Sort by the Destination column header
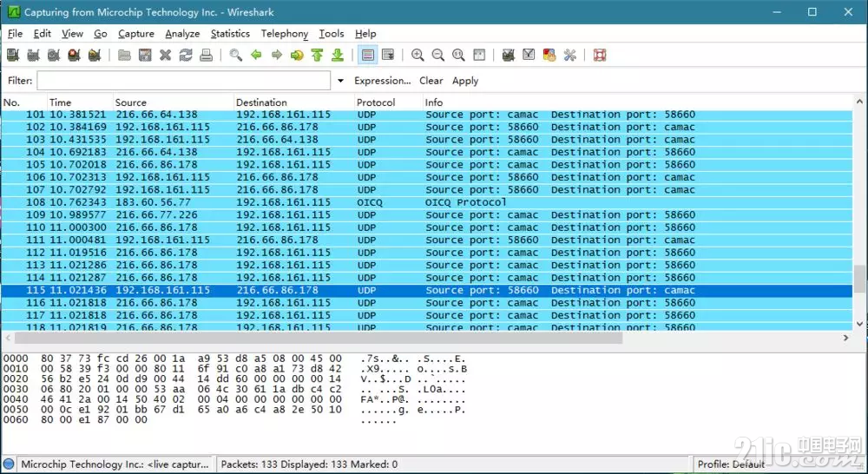This screenshot has width=868, height=474. tap(294, 102)
